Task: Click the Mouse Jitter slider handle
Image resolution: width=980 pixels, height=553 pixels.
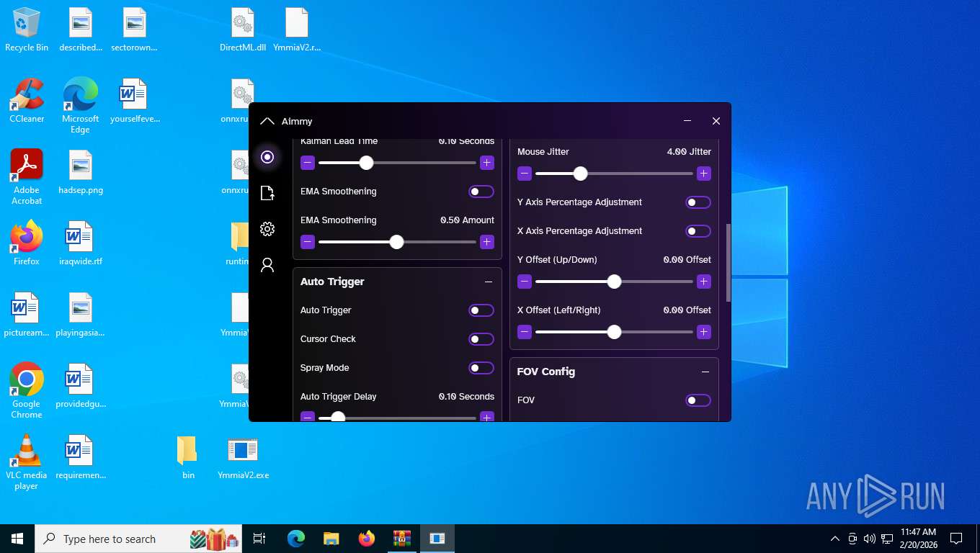Action: [x=580, y=174]
